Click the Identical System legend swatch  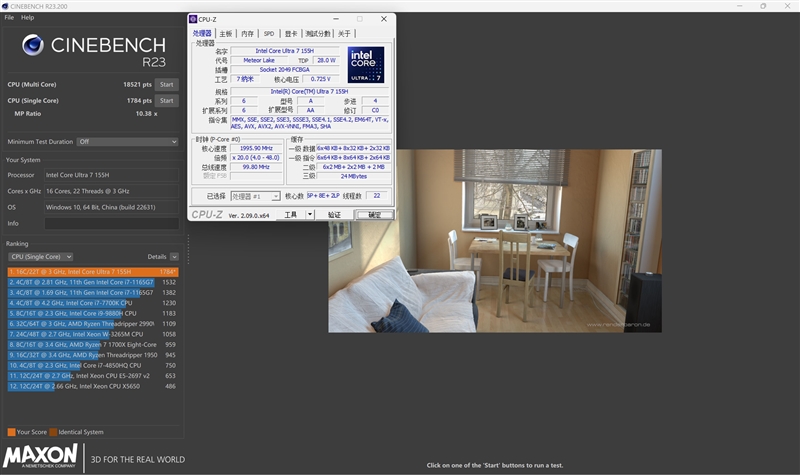click(53, 432)
